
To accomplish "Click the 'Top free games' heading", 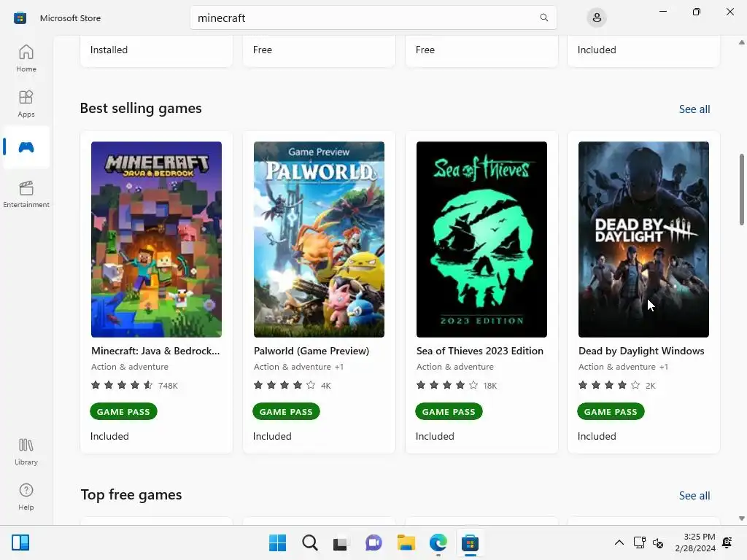I will click(x=131, y=495).
